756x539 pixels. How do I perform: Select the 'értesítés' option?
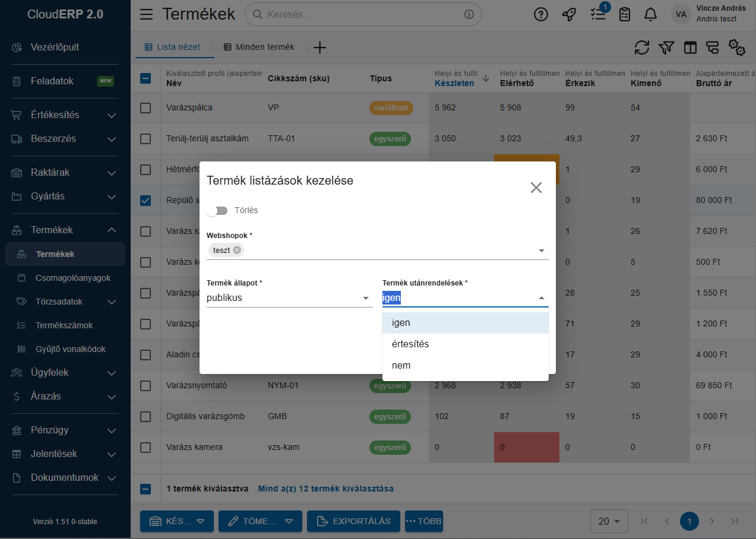click(x=410, y=344)
